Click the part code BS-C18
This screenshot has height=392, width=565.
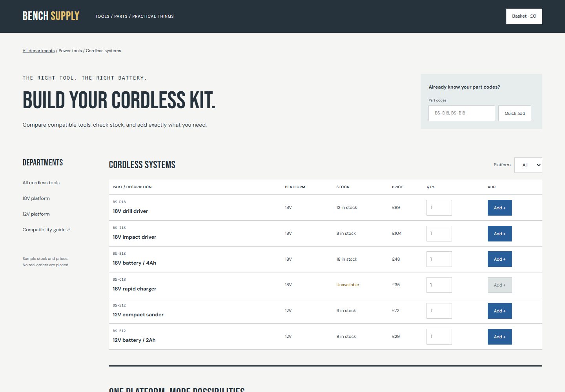coord(119,279)
